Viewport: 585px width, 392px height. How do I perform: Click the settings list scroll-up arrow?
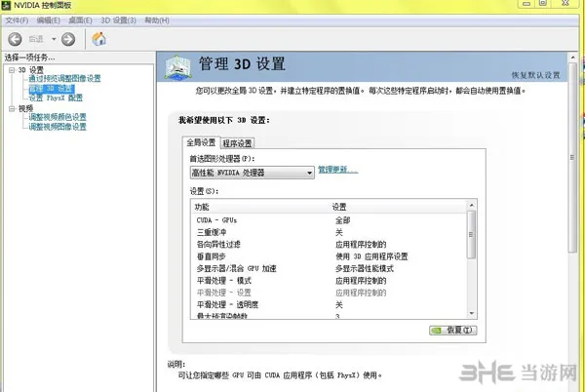click(x=472, y=205)
